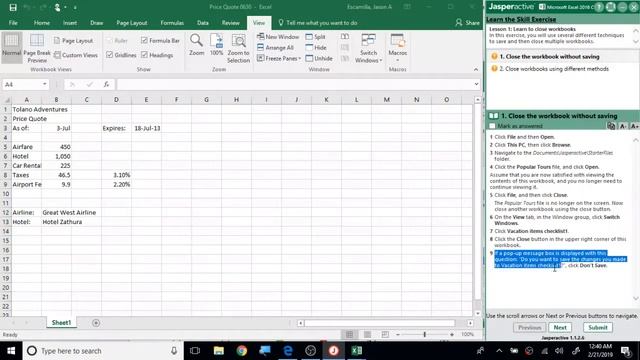The image size is (640, 360).
Task: Switch to the Insert tab
Action: point(70,23)
